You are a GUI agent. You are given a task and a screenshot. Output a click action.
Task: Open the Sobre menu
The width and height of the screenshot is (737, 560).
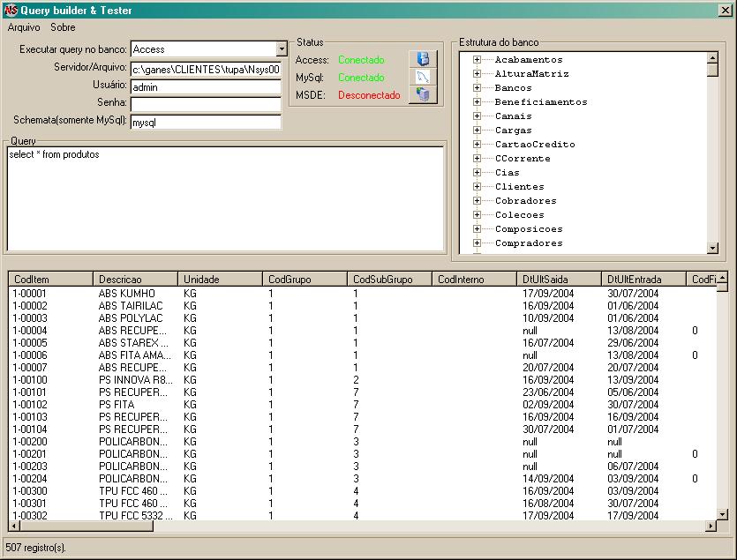63,27
